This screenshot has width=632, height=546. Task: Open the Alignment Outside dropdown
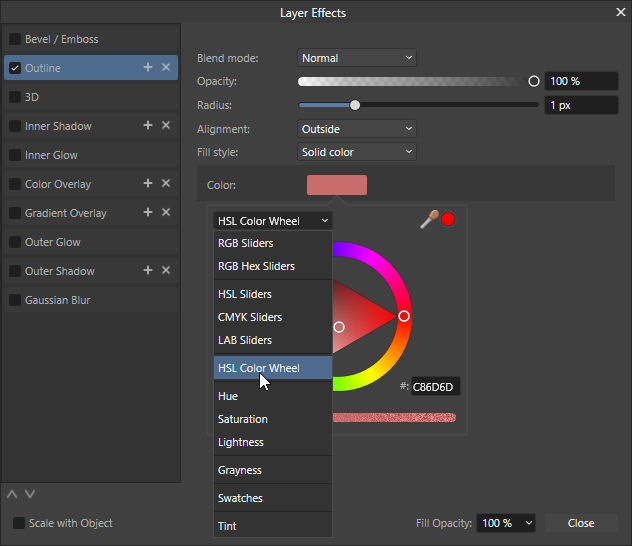357,129
